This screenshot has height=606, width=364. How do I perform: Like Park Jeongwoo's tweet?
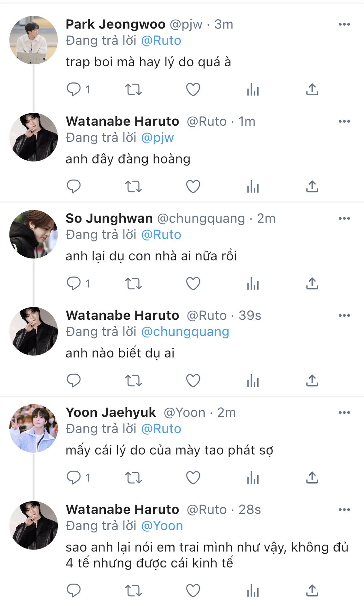[193, 89]
